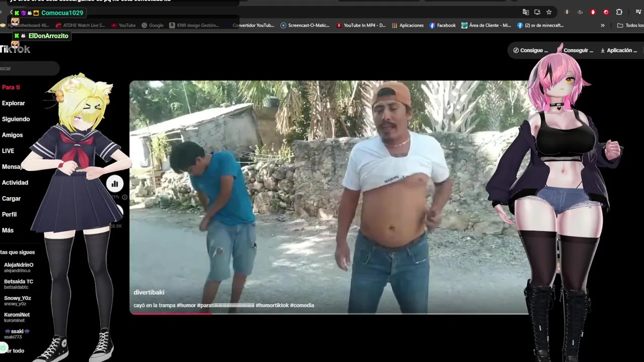Go to Explorar in TikTok sidebar
644x362 pixels.
[x=13, y=103]
